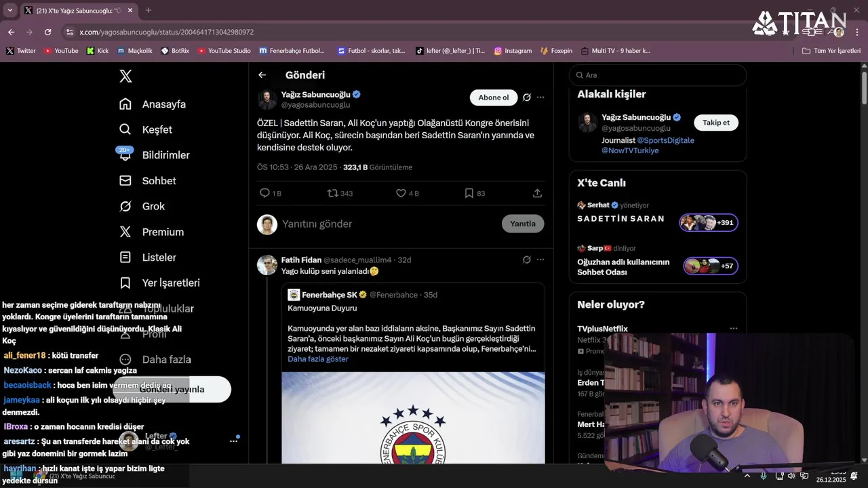Click repost icon with 343 count
This screenshot has height=488, width=868.
(x=340, y=193)
